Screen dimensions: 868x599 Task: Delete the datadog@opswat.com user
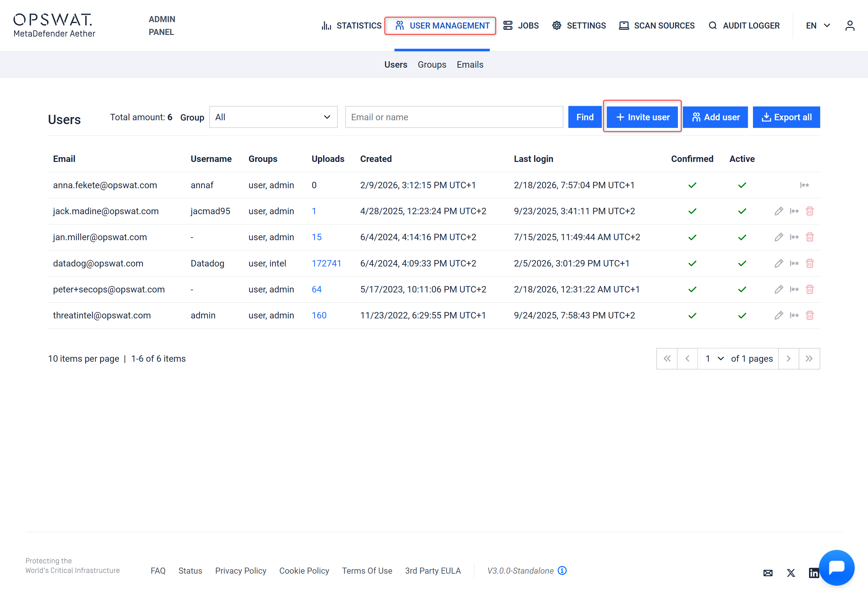809,264
